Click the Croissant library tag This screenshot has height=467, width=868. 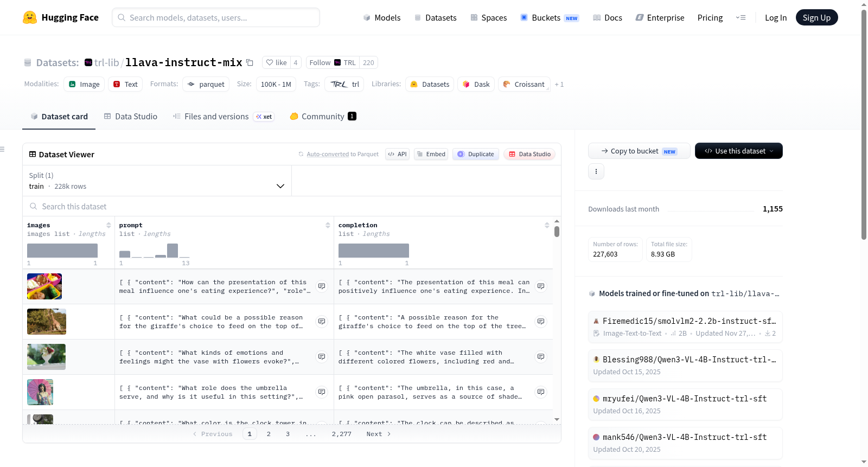[524, 84]
